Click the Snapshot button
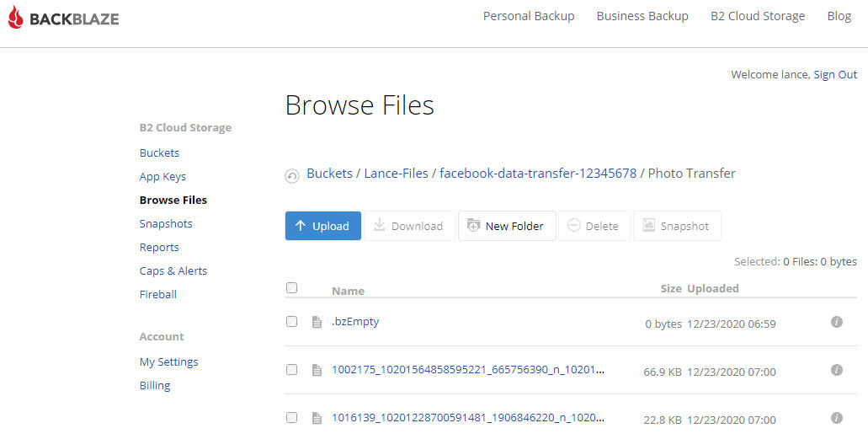This screenshot has height=439, width=868. click(677, 226)
